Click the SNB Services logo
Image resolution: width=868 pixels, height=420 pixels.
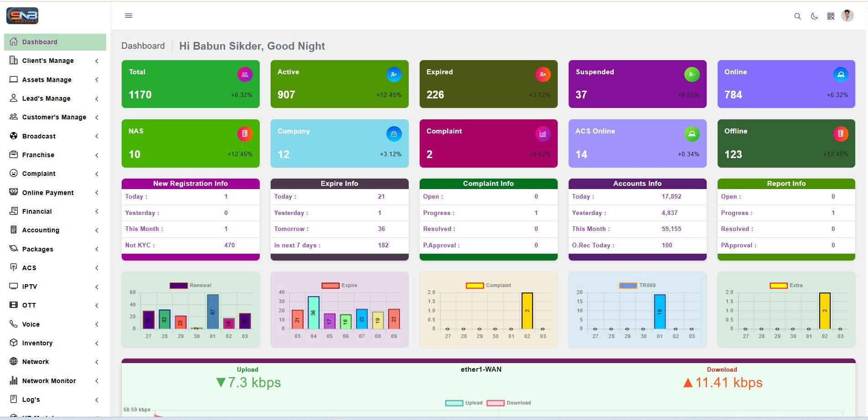[x=22, y=16]
